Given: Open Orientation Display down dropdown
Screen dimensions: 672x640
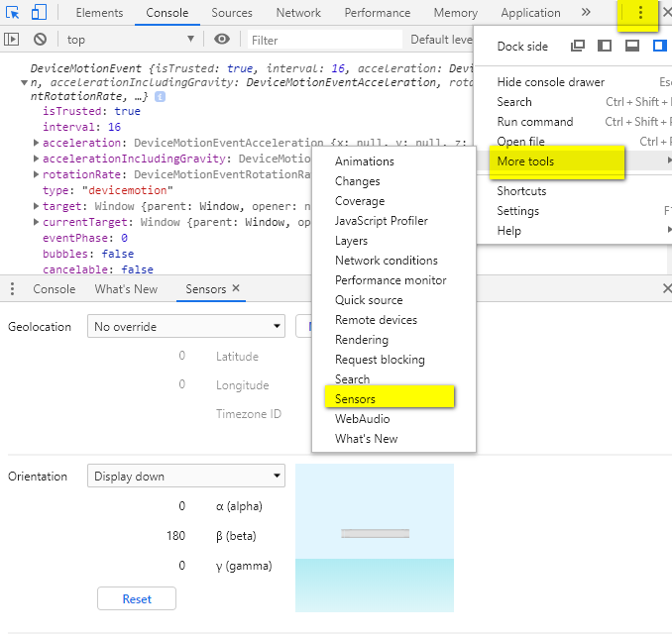Looking at the screenshot, I should point(186,476).
